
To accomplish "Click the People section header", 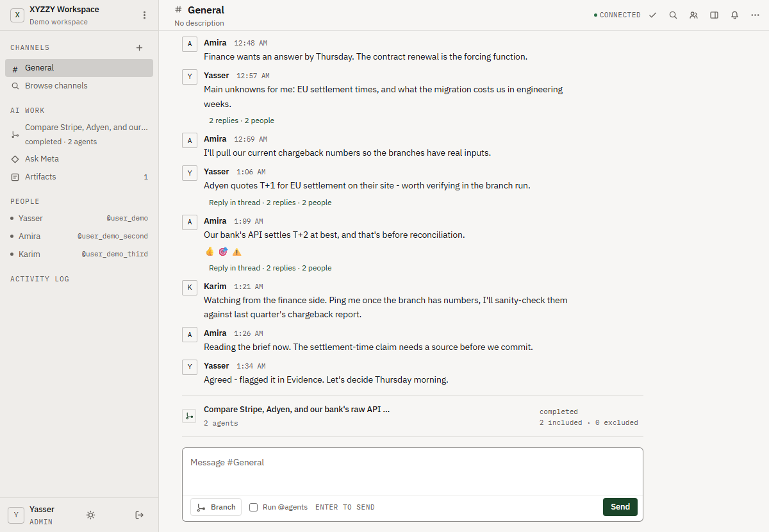I will coord(25,201).
